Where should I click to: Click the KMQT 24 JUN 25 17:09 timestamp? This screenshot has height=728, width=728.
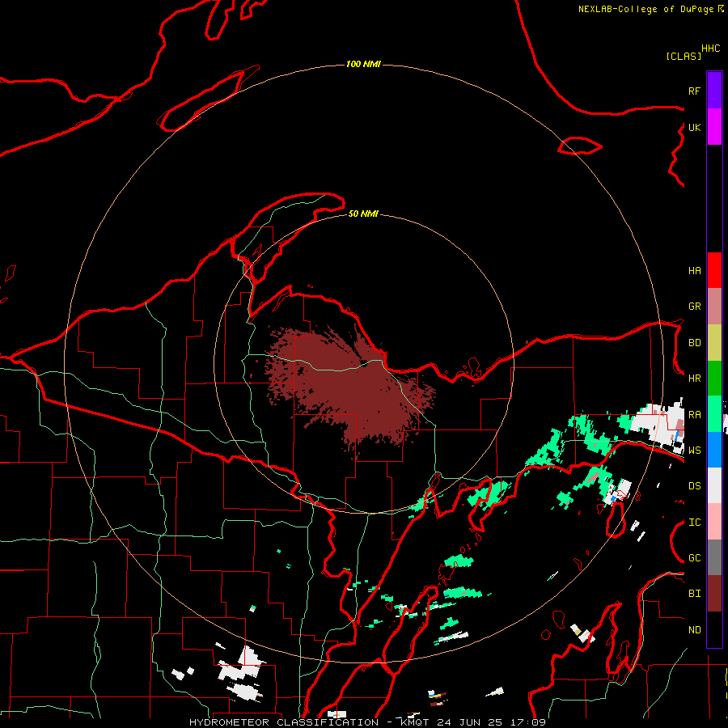click(472, 722)
